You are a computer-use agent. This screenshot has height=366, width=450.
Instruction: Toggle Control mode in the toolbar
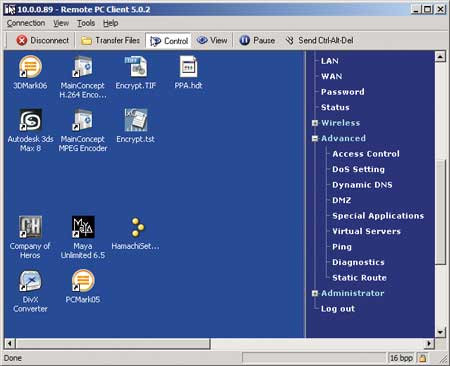(x=169, y=41)
